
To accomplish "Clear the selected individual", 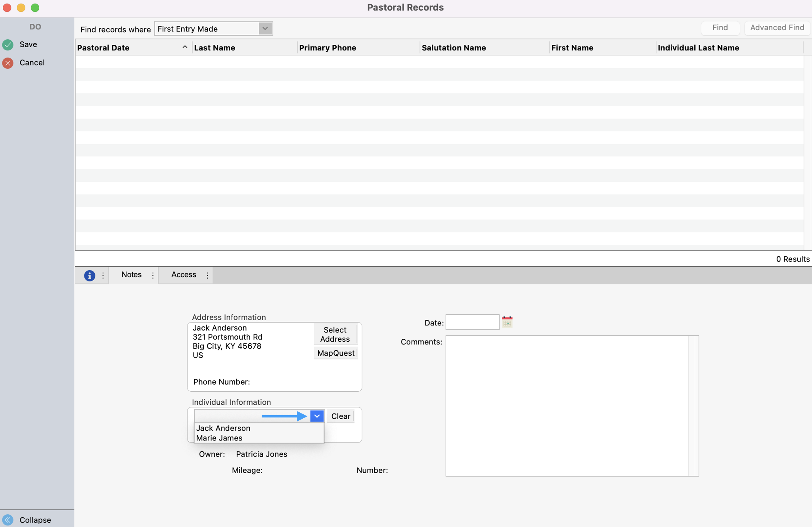I will point(340,416).
